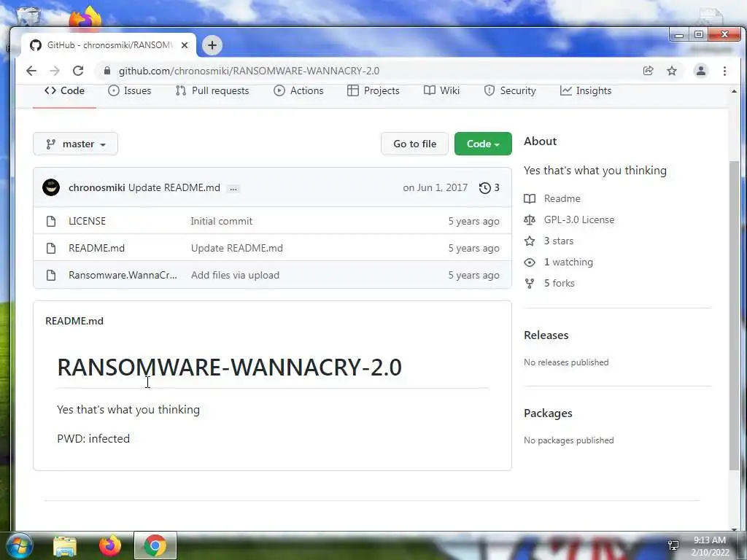
Task: Open the Ransomware.WannaCr... file
Action: coord(123,275)
